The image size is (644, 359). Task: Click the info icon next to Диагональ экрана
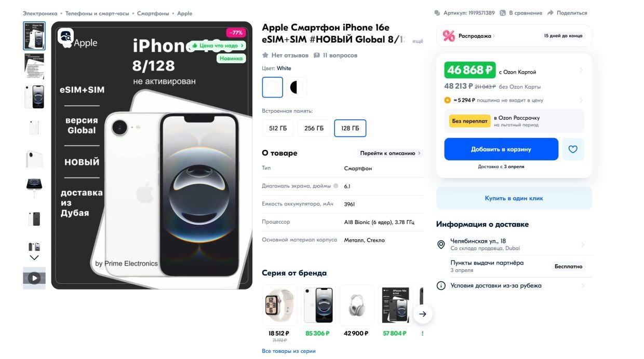[336, 186]
